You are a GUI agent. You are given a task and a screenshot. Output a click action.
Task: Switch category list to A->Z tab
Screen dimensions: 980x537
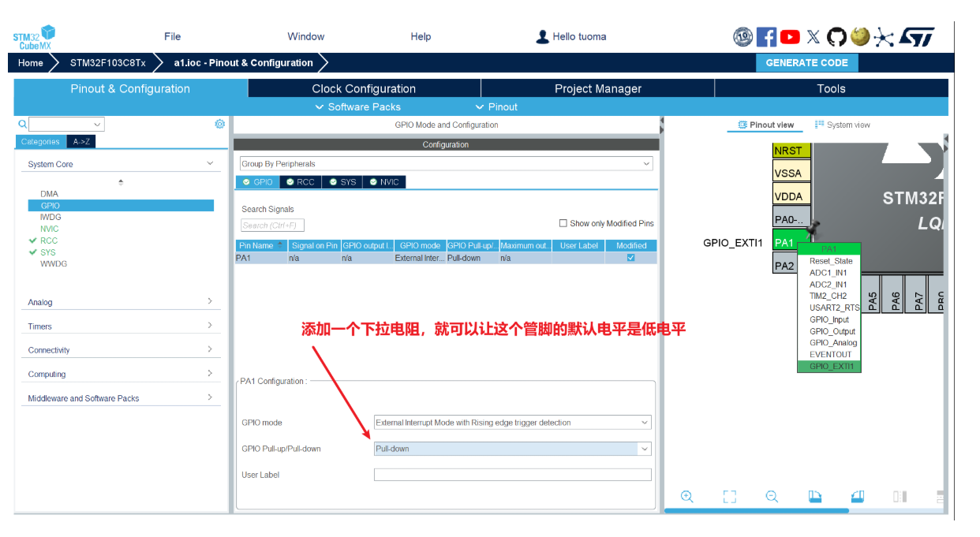click(81, 142)
